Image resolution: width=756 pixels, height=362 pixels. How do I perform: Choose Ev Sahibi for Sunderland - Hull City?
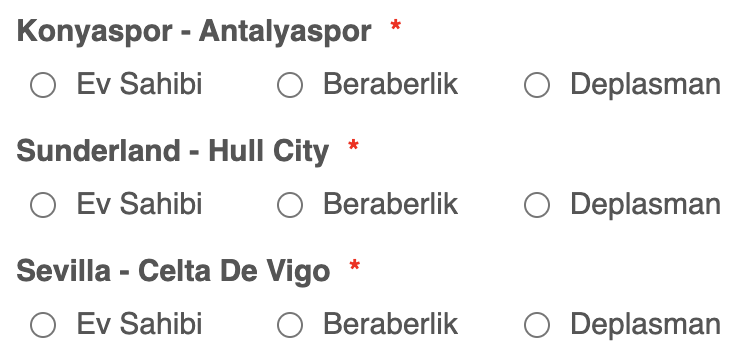point(43,205)
